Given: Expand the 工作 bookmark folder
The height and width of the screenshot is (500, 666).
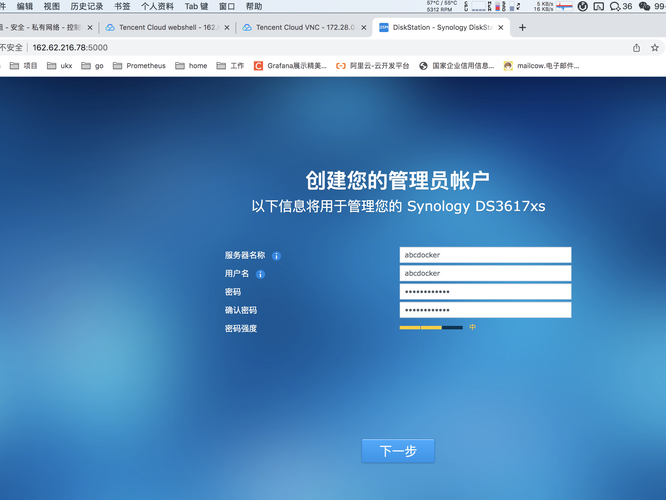Looking at the screenshot, I should 230,66.
